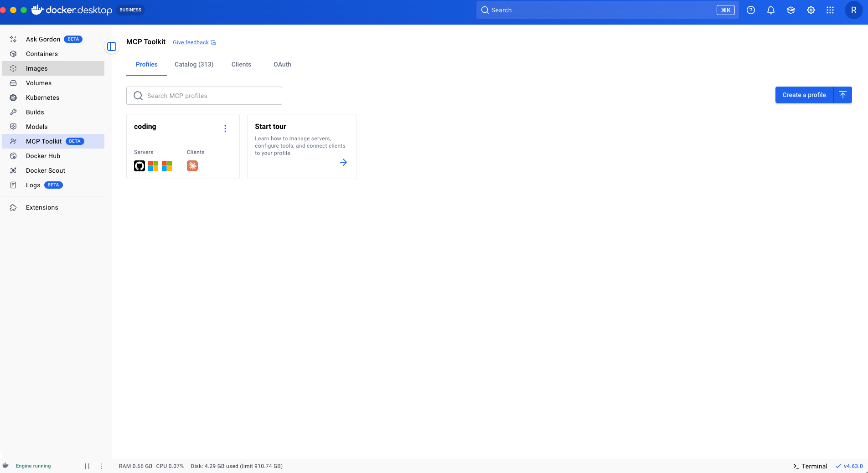Click the GitHub server icon in coding profile

pyautogui.click(x=139, y=166)
